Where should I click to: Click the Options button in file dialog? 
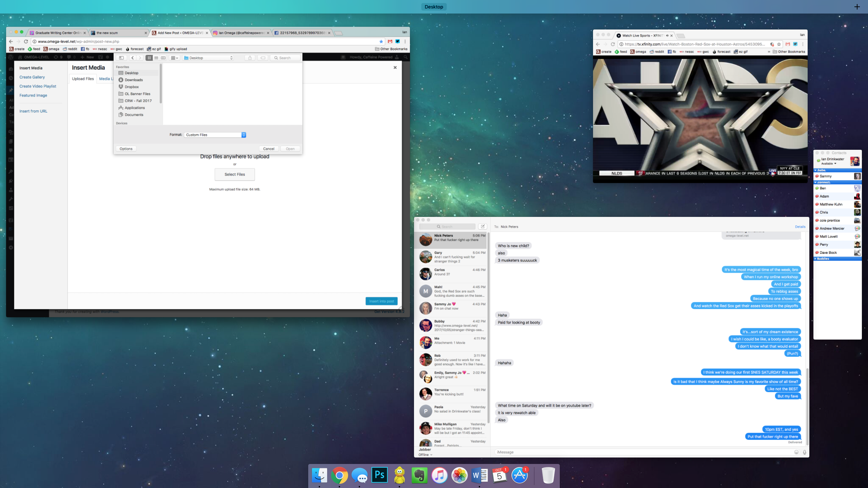click(x=126, y=149)
